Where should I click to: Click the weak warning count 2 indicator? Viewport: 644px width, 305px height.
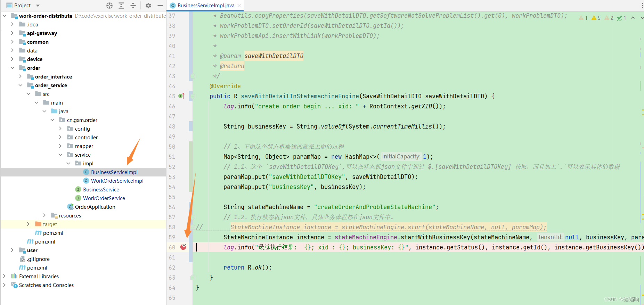click(x=609, y=18)
